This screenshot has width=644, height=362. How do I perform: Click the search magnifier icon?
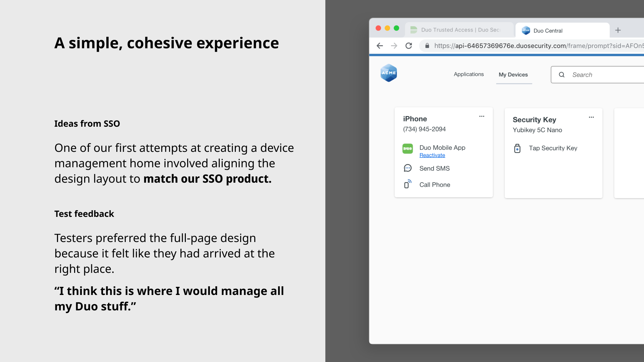tap(561, 75)
